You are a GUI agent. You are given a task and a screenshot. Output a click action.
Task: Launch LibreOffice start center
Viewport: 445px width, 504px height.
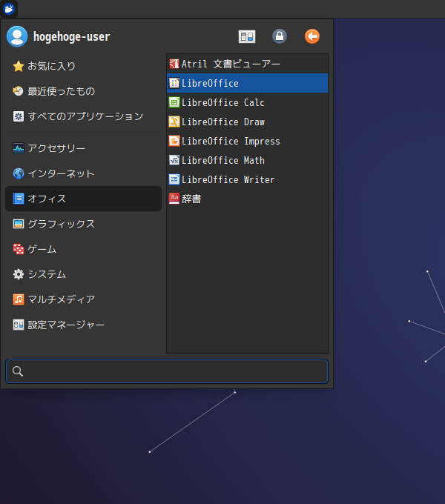247,83
